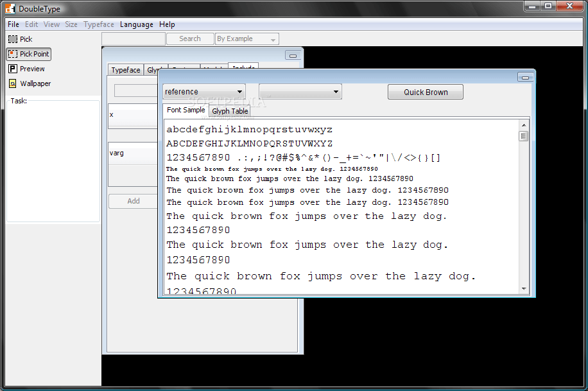Switch to the Glyph tab in back window
The image size is (588, 391).
coord(151,70)
